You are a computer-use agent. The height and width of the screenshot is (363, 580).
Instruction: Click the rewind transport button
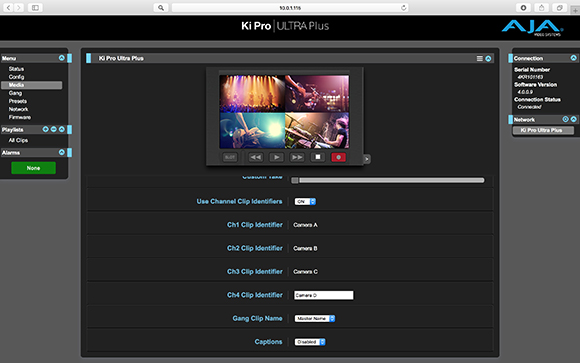click(x=256, y=157)
